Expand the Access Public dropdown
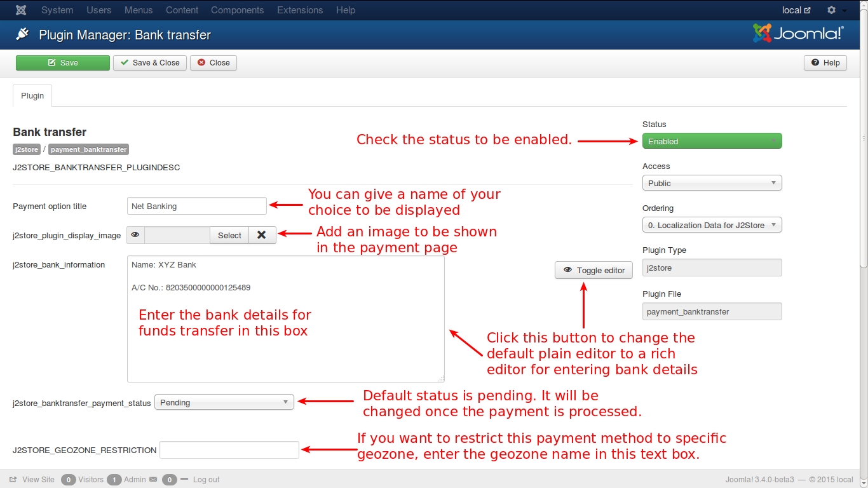 tap(712, 183)
